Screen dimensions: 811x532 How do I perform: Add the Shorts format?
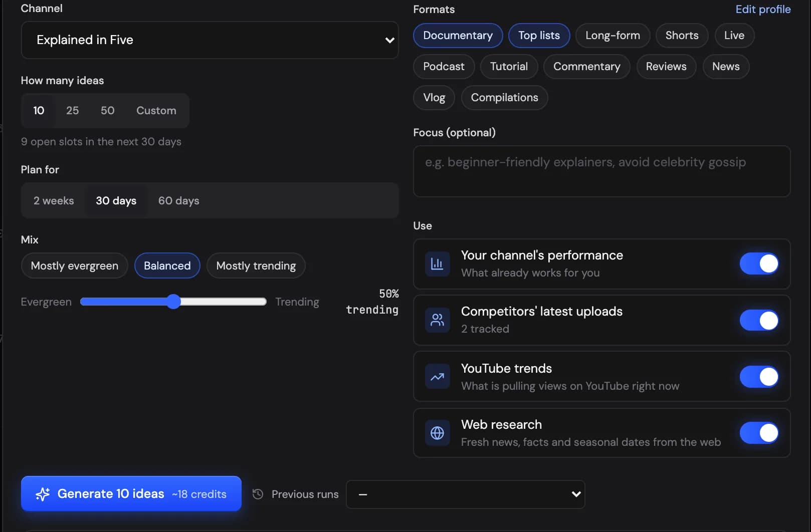(x=682, y=36)
